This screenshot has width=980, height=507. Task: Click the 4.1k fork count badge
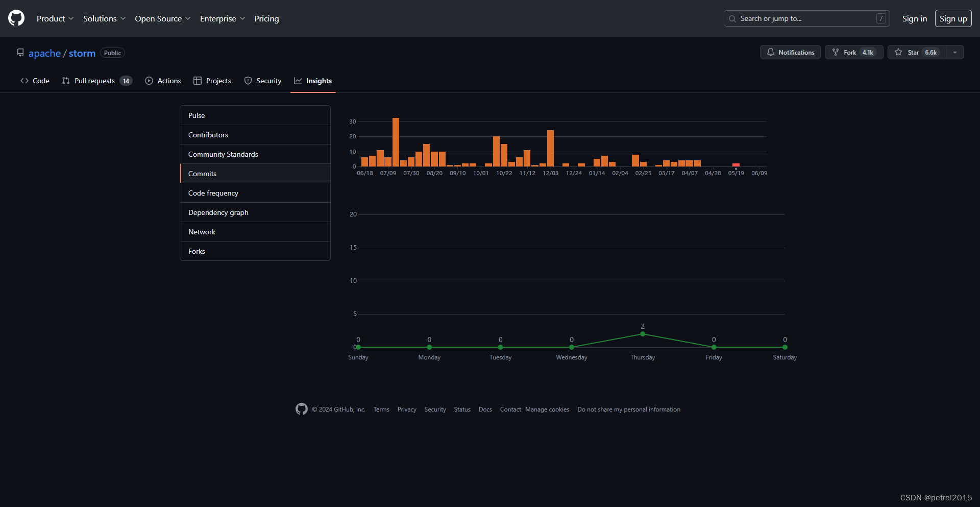click(x=868, y=52)
